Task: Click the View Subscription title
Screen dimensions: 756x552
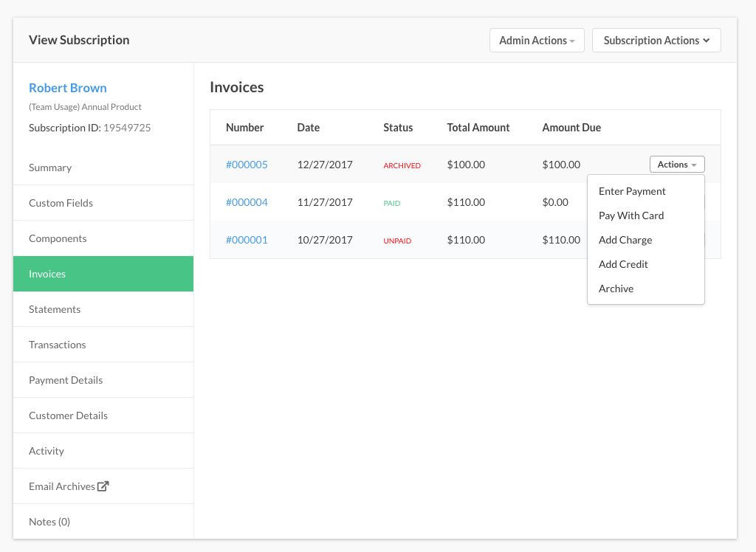Action: pyautogui.click(x=79, y=40)
